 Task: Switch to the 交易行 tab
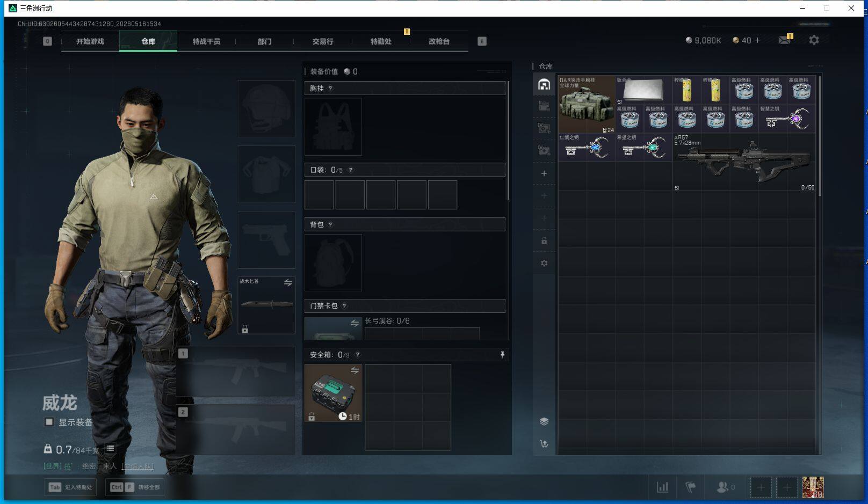click(x=323, y=41)
